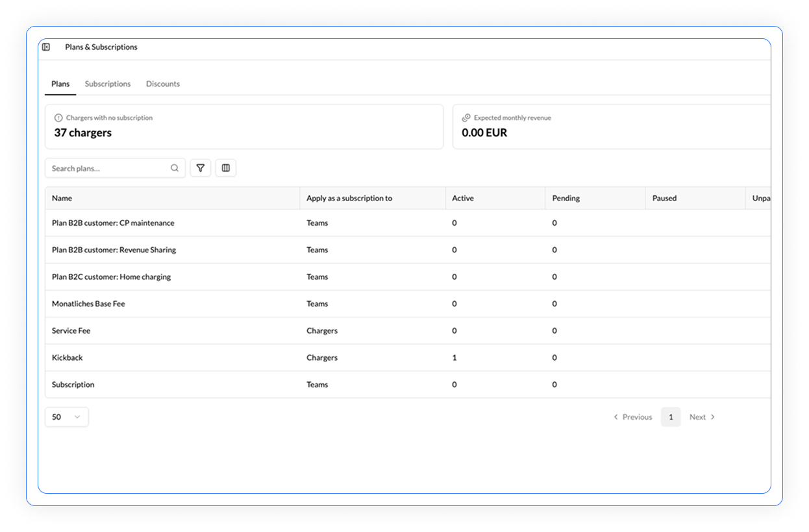
Task: Switch to the Subscriptions tab
Action: (108, 84)
